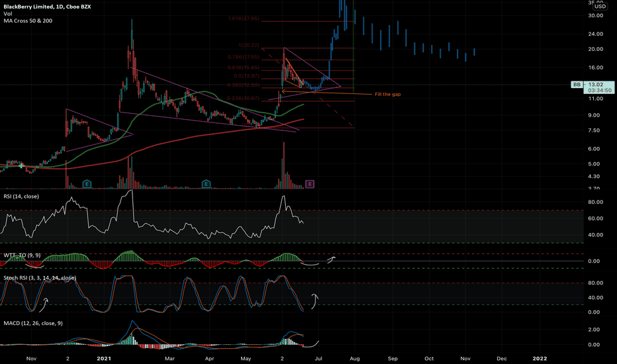Open the purple upcoming earnings marker

(x=310, y=184)
